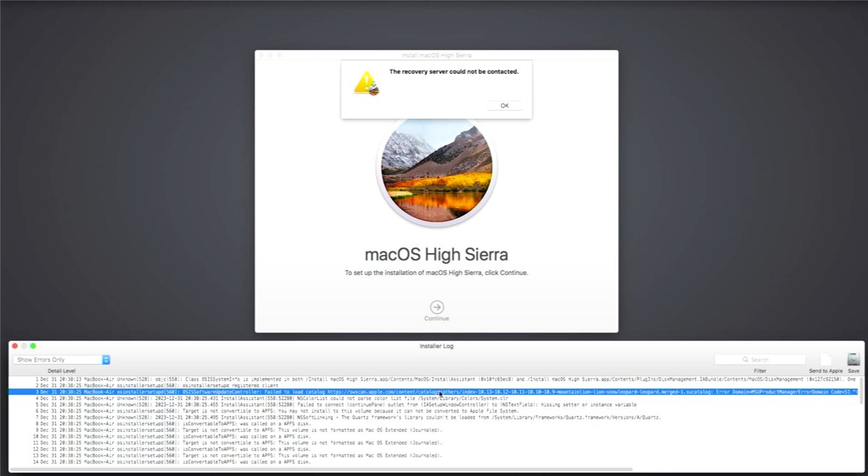Click the 'Installer Log' window title
The width and height of the screenshot is (868, 476).
click(436, 346)
